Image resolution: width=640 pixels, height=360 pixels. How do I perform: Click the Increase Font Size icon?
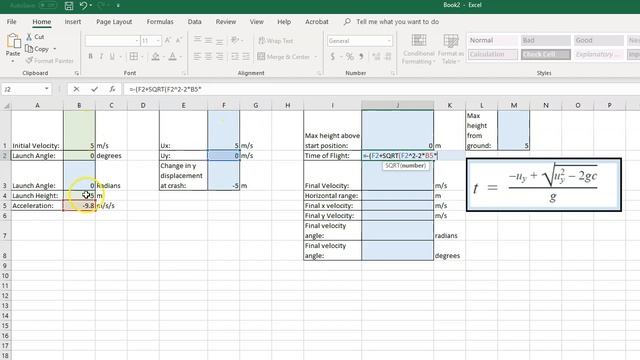pos(168,40)
